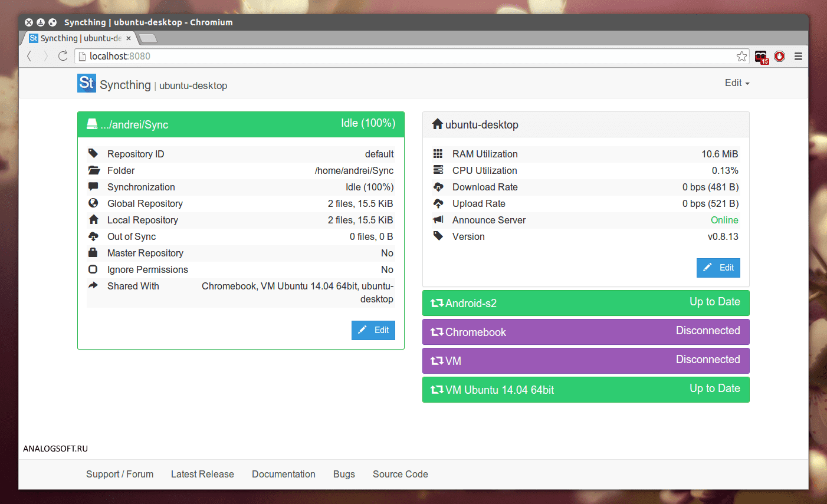Click the sync arrows icon on Android-s2 panel
This screenshot has width=827, height=504.
pyautogui.click(x=437, y=302)
